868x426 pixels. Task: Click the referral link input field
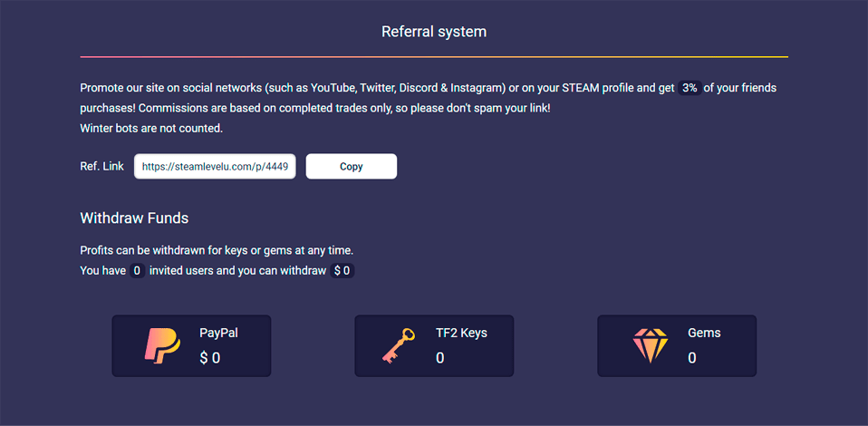pyautogui.click(x=215, y=167)
